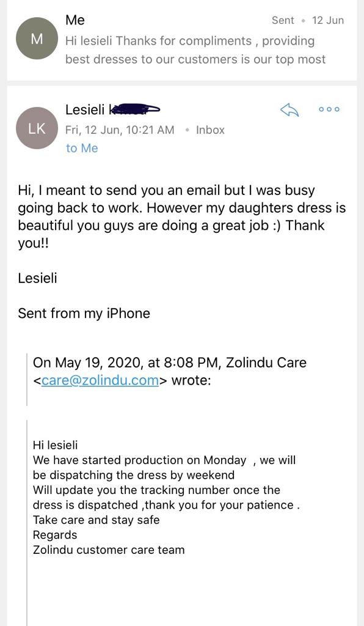Image resolution: width=364 pixels, height=626 pixels.
Task: Open the care@zolindu.com email link
Action: click(x=100, y=380)
